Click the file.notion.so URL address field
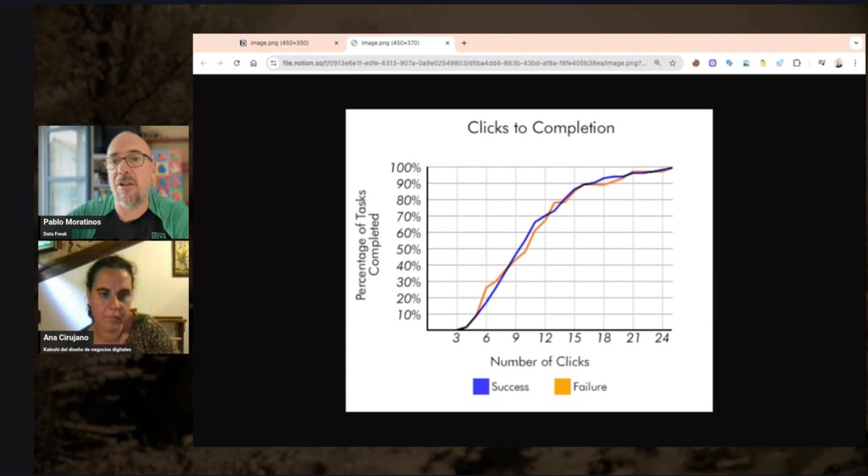Screen dimensions: 868x476 click(463, 63)
